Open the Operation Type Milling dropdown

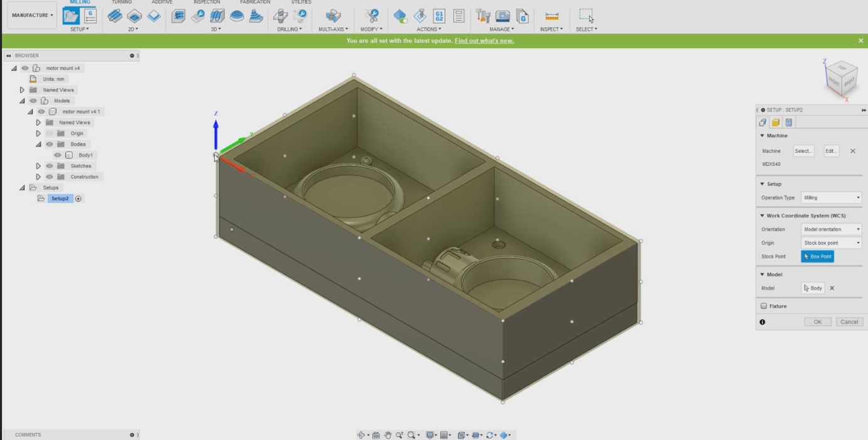coord(831,197)
